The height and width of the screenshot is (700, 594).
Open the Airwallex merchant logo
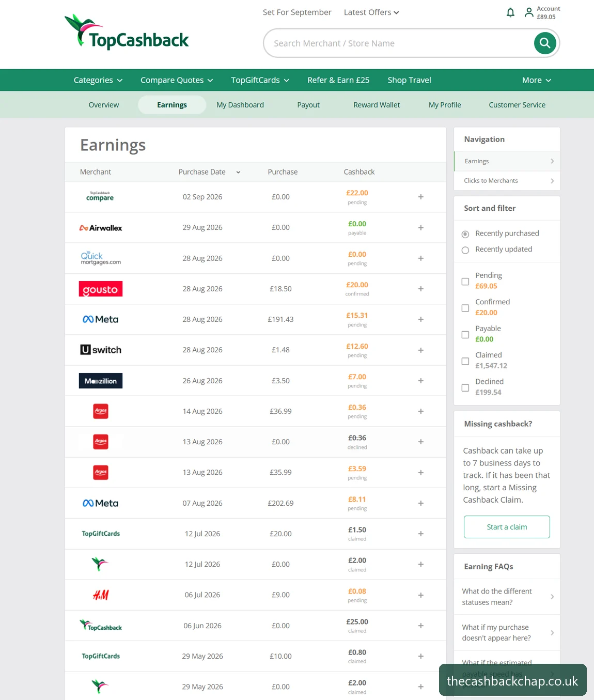101,228
